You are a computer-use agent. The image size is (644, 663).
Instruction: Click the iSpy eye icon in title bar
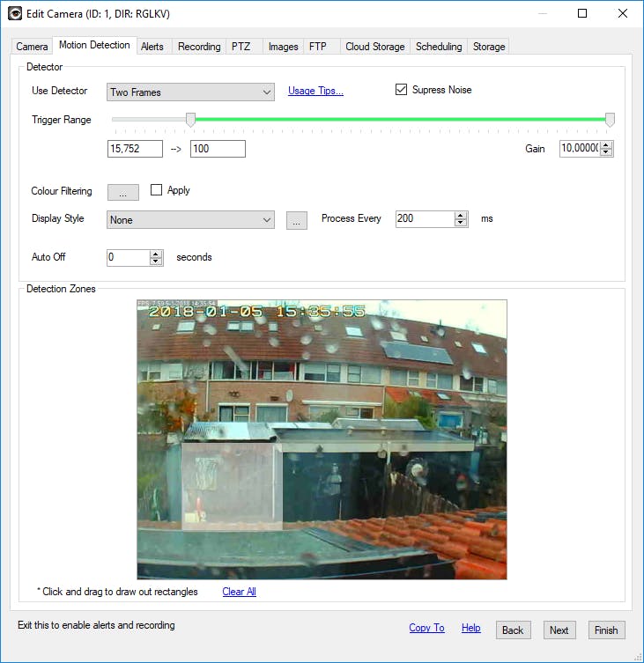(15, 13)
